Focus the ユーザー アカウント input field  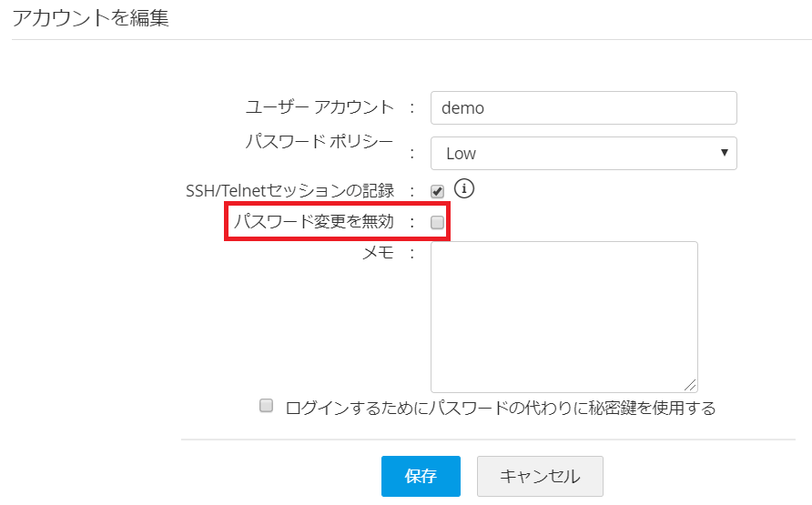[x=583, y=107]
